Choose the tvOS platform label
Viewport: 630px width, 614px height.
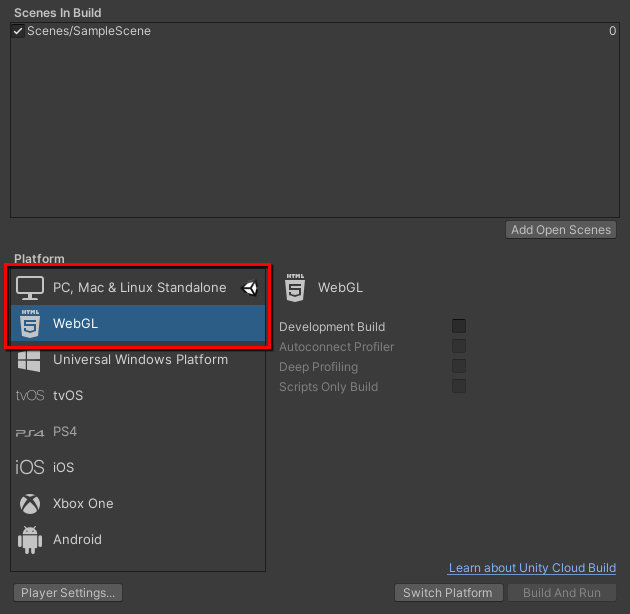tap(68, 395)
